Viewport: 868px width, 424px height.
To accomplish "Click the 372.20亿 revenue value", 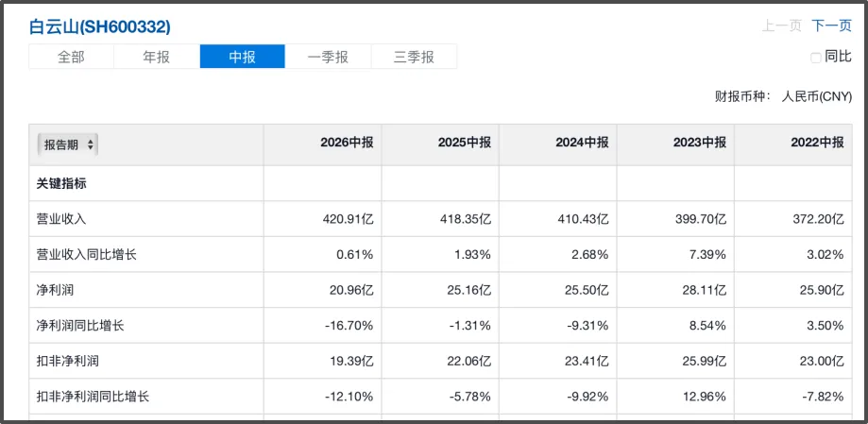I will coord(818,219).
